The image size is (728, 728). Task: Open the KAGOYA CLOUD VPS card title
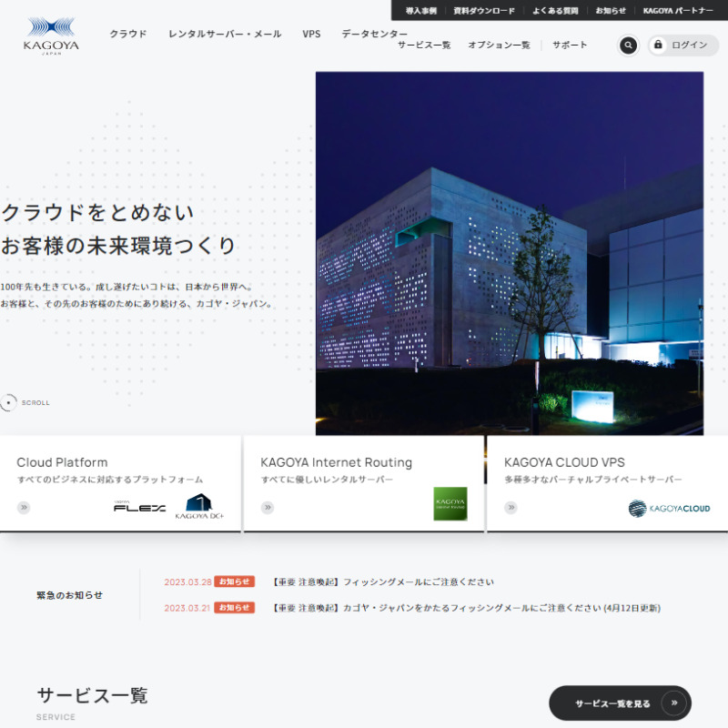pos(564,462)
